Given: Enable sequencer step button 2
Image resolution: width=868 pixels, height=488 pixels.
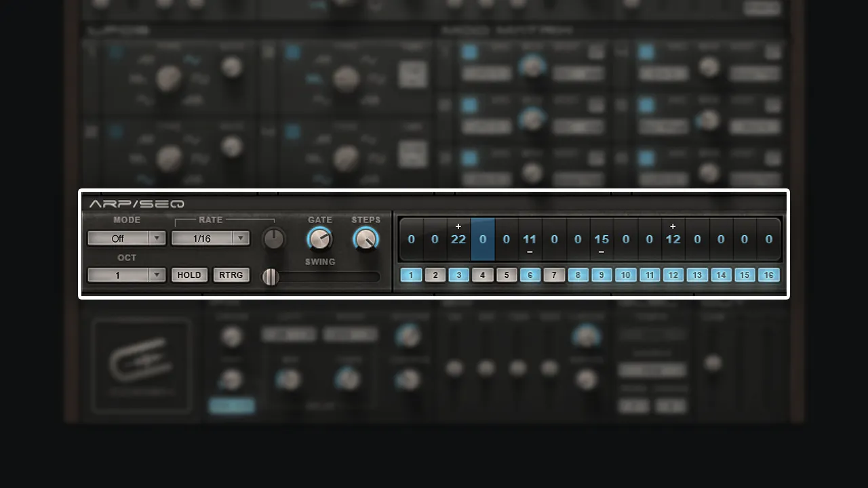Looking at the screenshot, I should [x=435, y=275].
